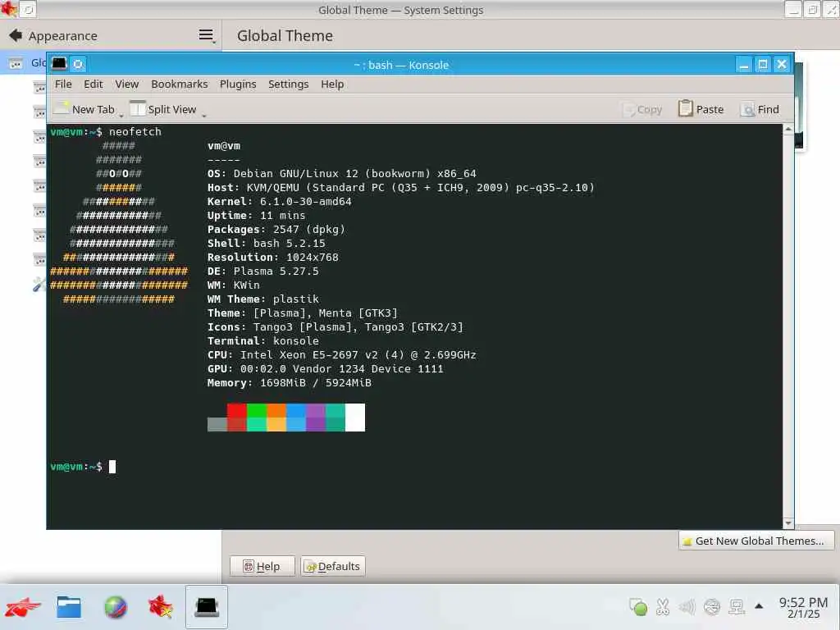Screen dimensions: 840x630
Task: Open System Settings taskbar launcher icon
Action: click(160, 607)
